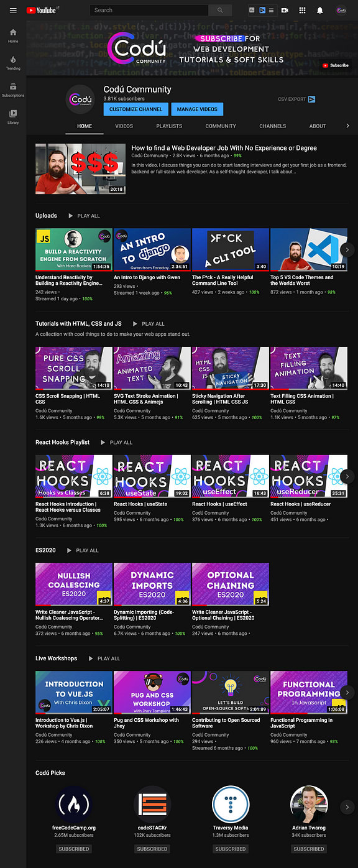Open Top 5 VS Code Themes video title
Image resolution: width=358 pixels, height=868 pixels.
tap(302, 280)
